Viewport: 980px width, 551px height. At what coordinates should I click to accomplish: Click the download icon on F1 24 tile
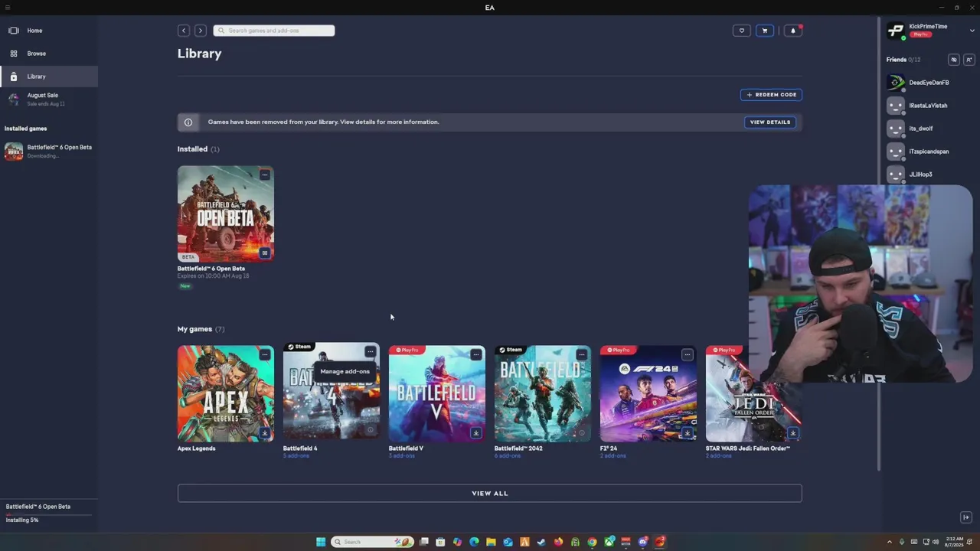pos(687,433)
